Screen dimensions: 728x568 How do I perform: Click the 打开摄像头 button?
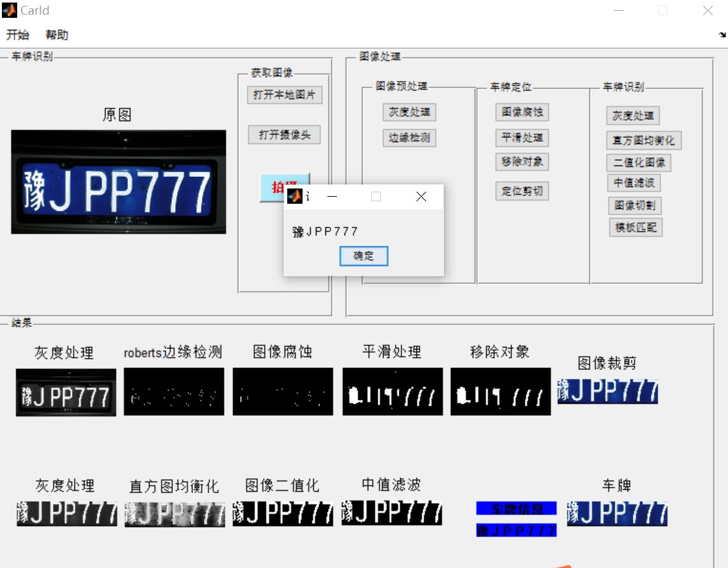click(284, 134)
